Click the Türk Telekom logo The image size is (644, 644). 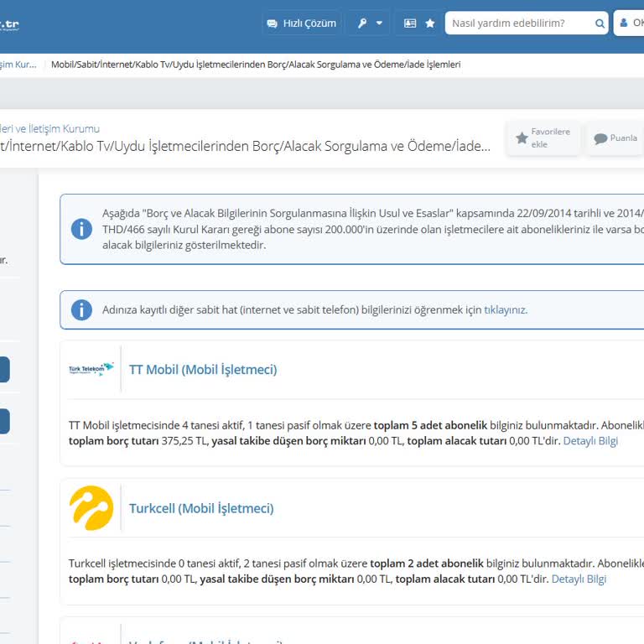[x=91, y=369]
